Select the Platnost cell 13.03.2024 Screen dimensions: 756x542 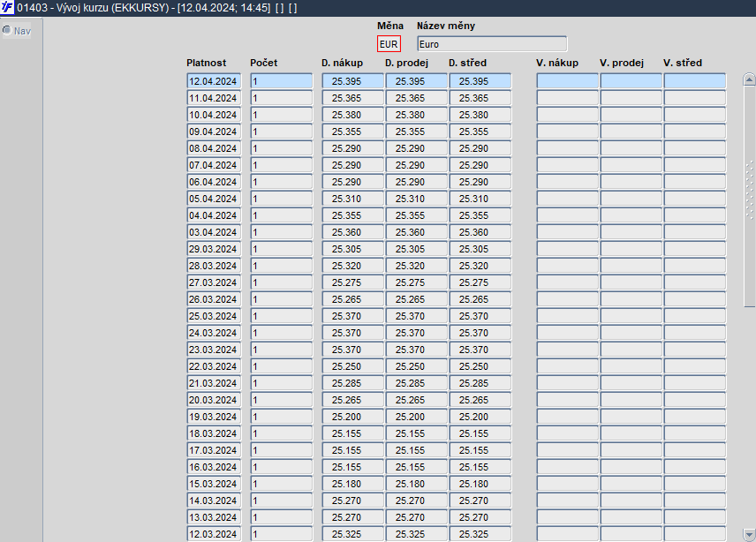(x=214, y=517)
